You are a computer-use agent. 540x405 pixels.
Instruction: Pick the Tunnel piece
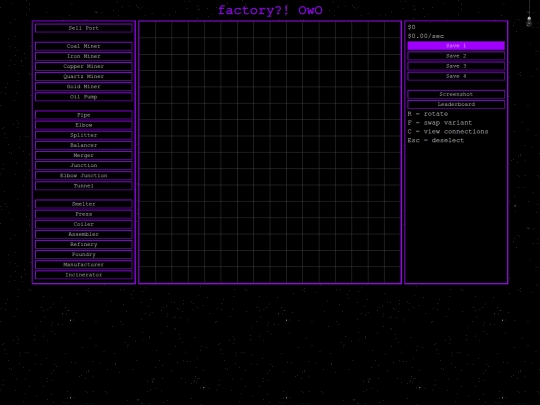coord(84,186)
